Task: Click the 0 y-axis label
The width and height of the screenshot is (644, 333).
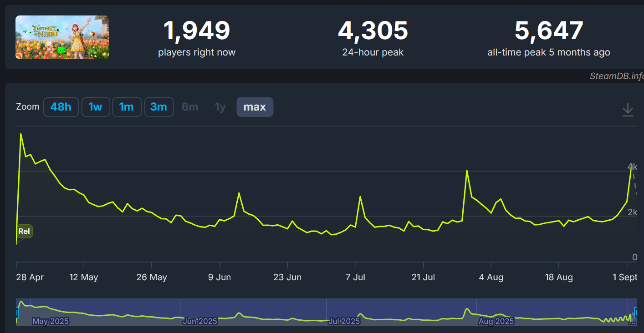Action: pyautogui.click(x=634, y=257)
